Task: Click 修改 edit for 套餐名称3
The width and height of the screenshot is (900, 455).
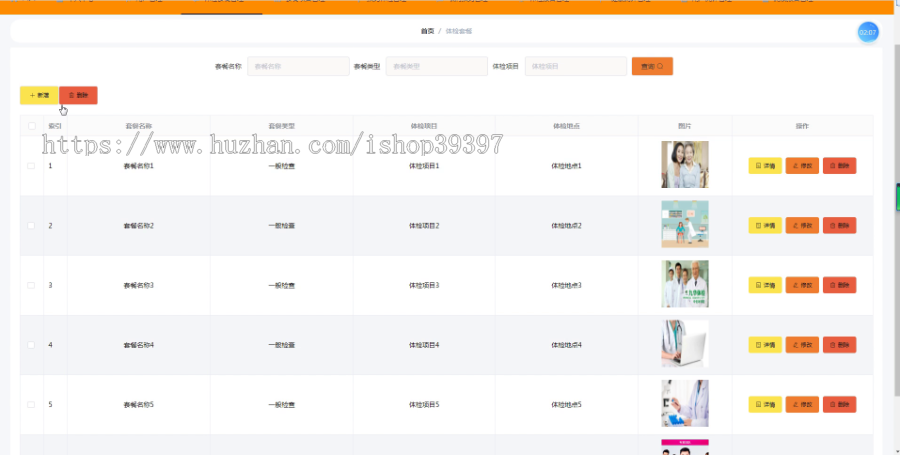Action: pyautogui.click(x=802, y=285)
